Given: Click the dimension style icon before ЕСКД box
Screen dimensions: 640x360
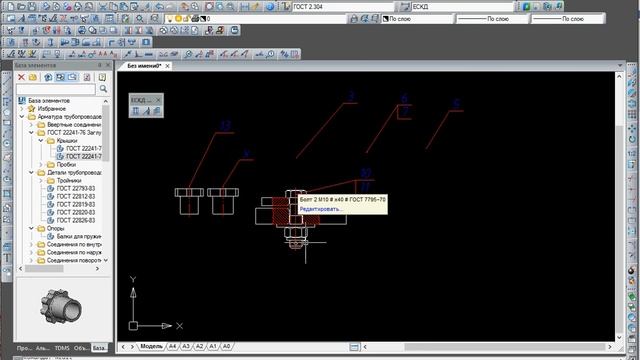Looking at the screenshot, I should click(405, 7).
